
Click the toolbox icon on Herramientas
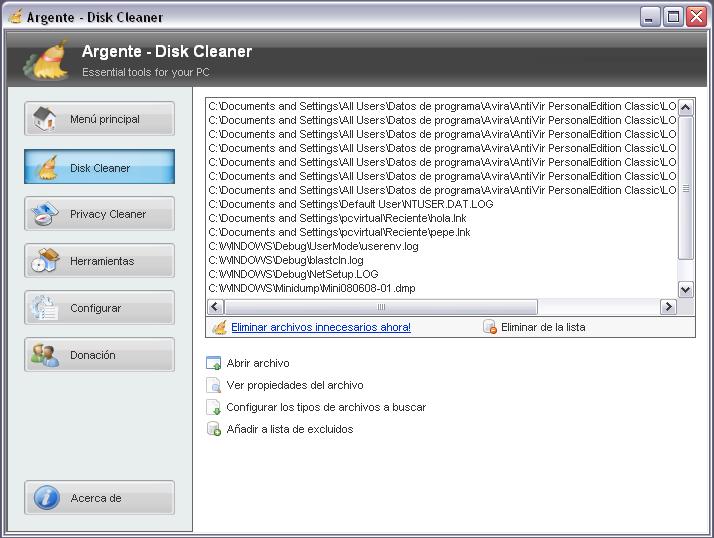[45, 261]
